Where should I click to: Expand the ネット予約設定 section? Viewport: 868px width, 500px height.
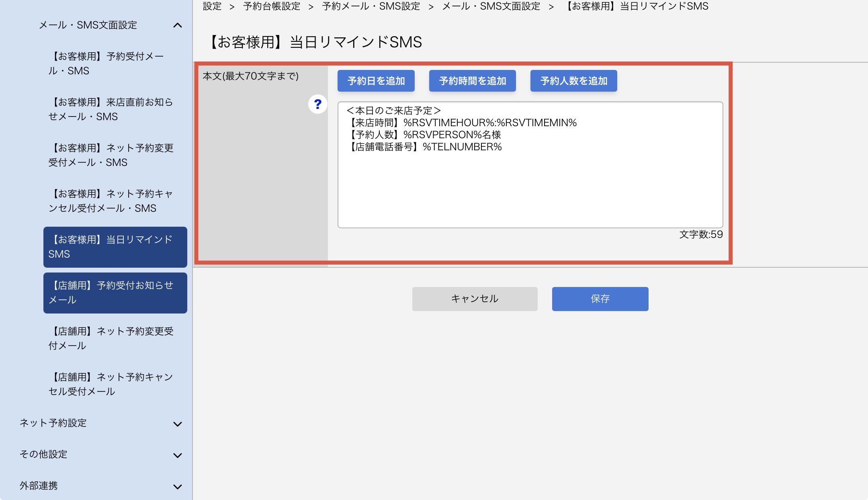[x=100, y=423]
